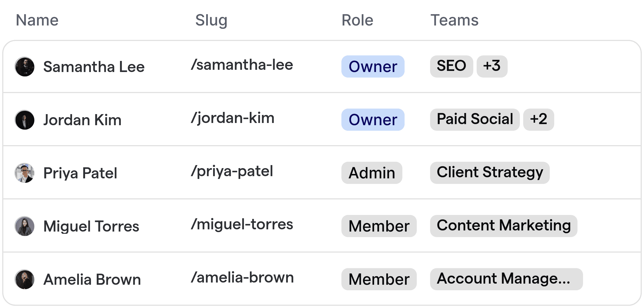Image resolution: width=644 pixels, height=308 pixels.
Task: Select the Owner badge for Samantha Lee
Action: click(373, 66)
